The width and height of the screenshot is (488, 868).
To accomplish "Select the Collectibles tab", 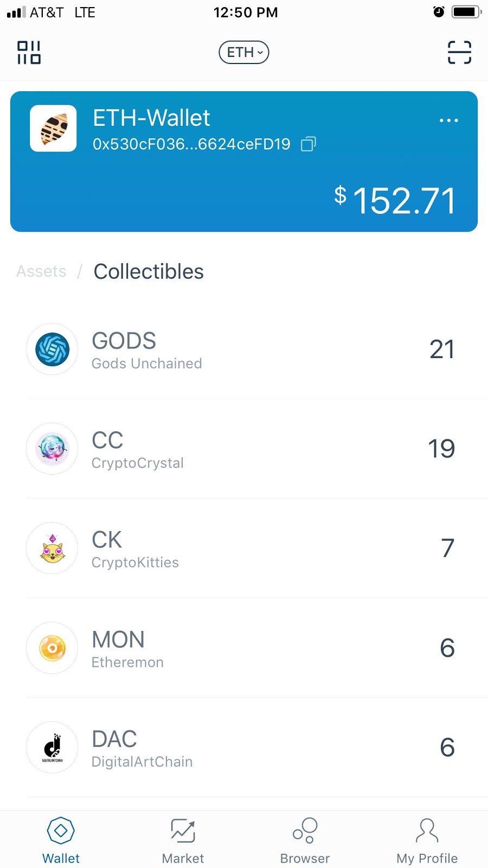I will [149, 271].
